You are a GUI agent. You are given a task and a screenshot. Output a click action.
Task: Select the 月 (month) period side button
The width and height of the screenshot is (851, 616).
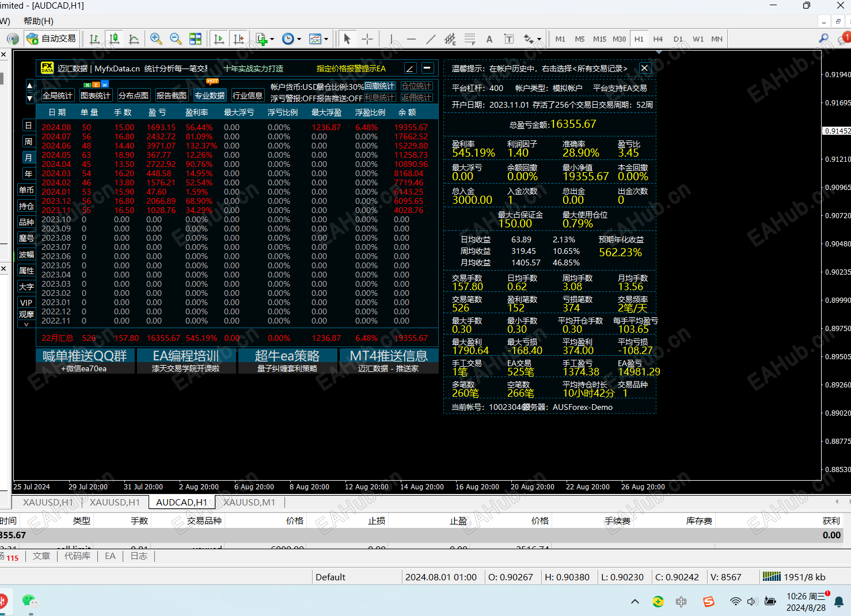(28, 158)
